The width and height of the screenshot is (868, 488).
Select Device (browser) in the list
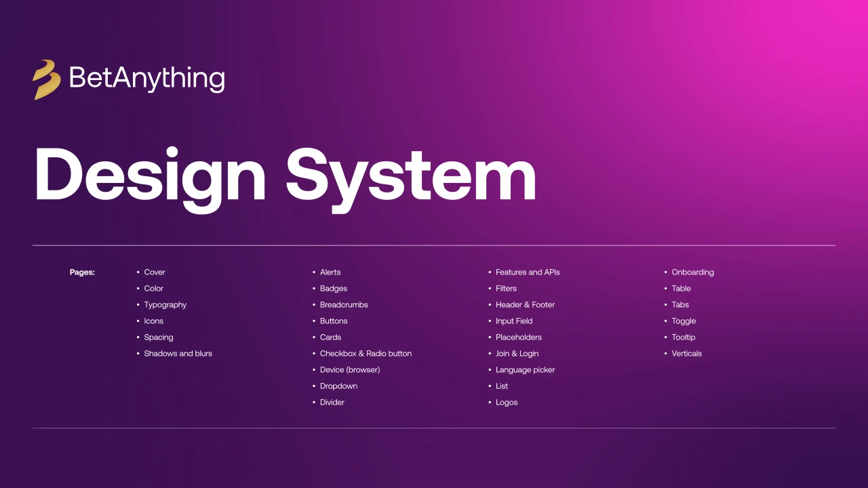(350, 370)
